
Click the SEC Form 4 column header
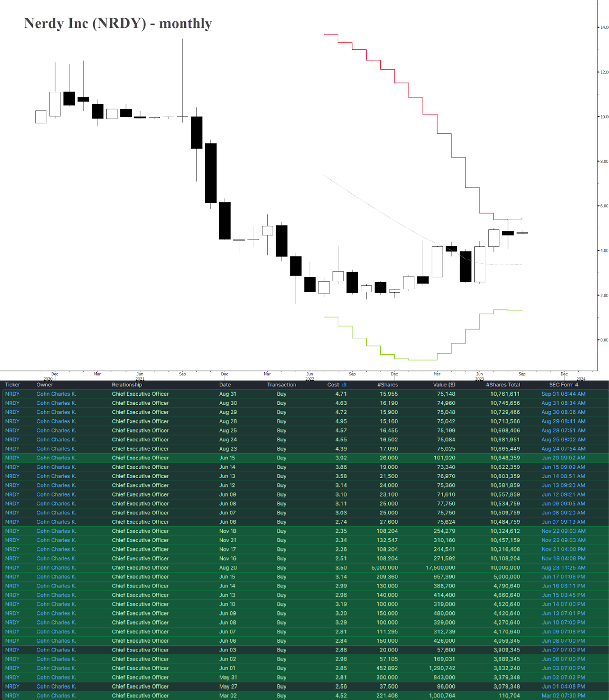[563, 385]
